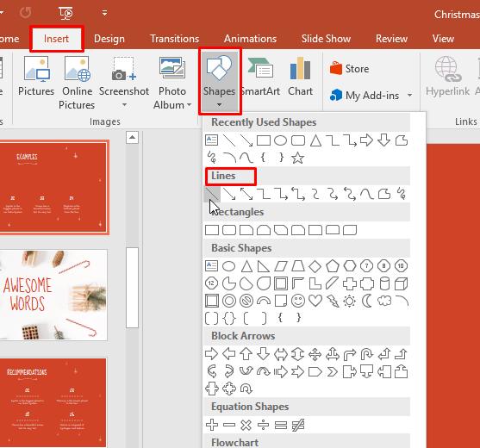Open the View tab

(443, 39)
